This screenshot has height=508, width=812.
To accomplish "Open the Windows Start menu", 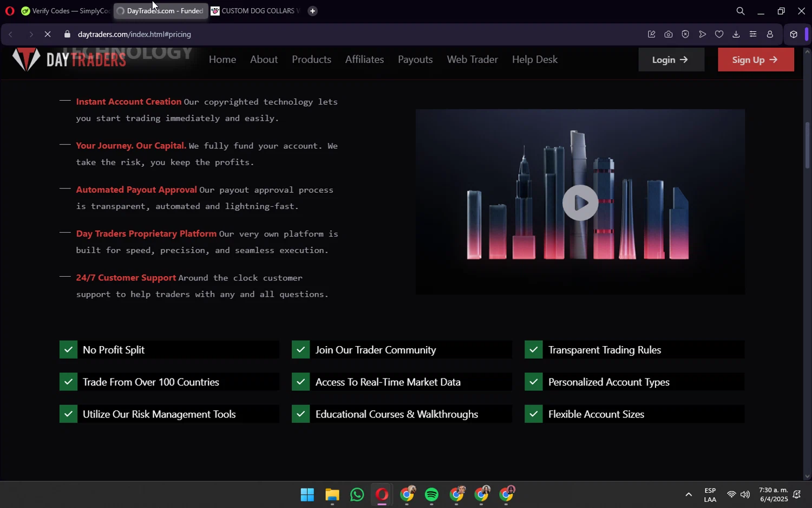I will point(307,494).
